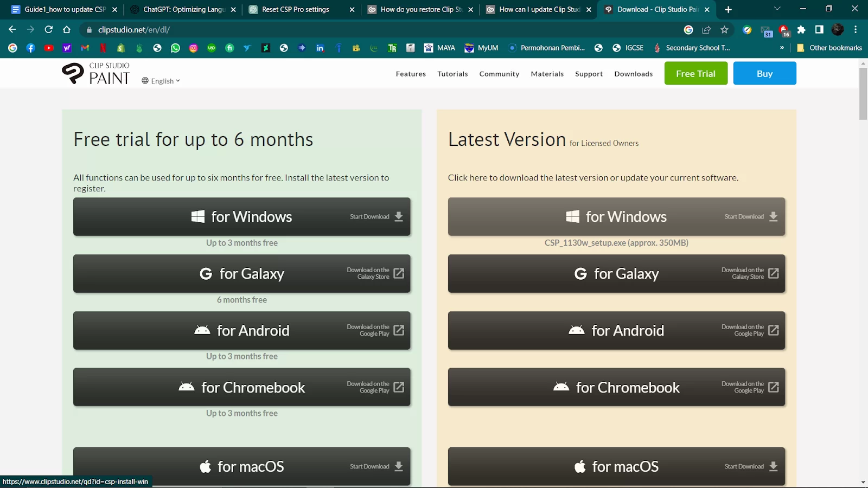The height and width of the screenshot is (488, 868).
Task: Download free trial for Windows
Action: pyautogui.click(x=241, y=216)
